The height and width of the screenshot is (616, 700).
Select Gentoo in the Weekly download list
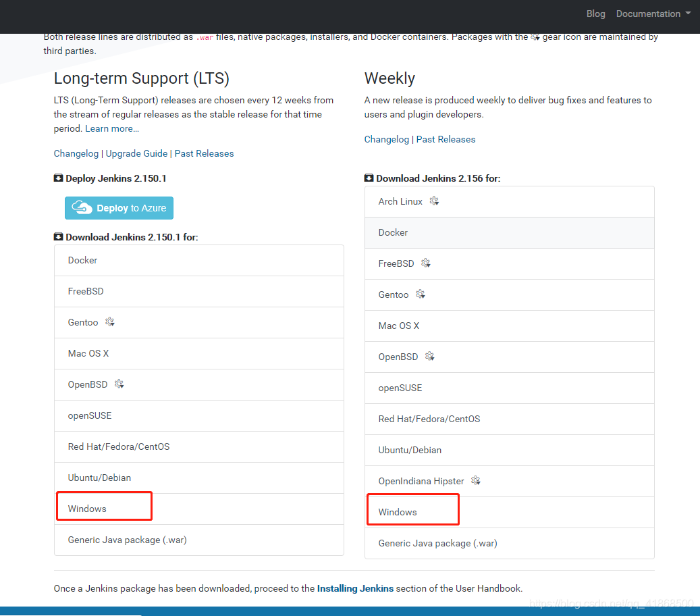tap(510, 294)
